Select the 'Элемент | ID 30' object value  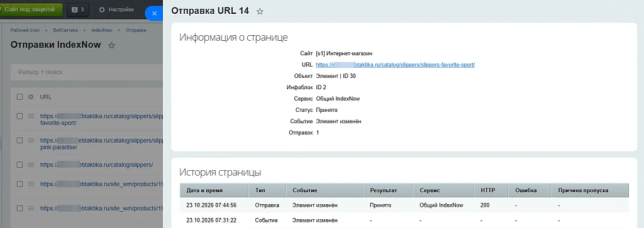(336, 76)
